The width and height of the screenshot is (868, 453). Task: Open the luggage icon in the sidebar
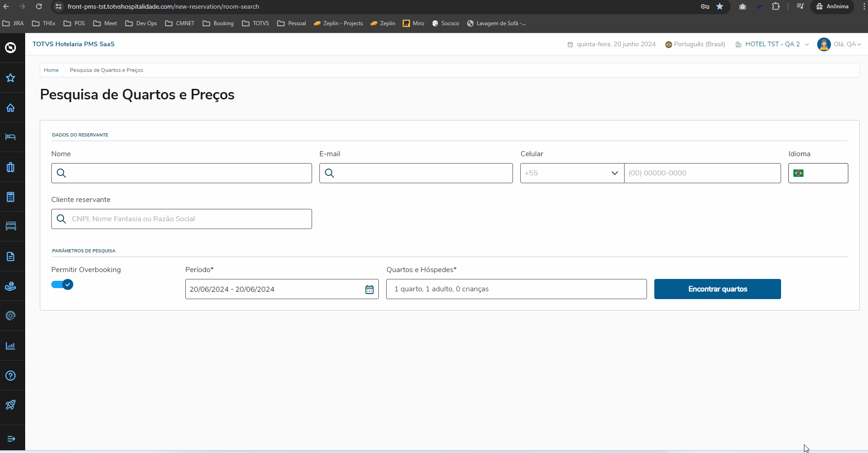[11, 167]
